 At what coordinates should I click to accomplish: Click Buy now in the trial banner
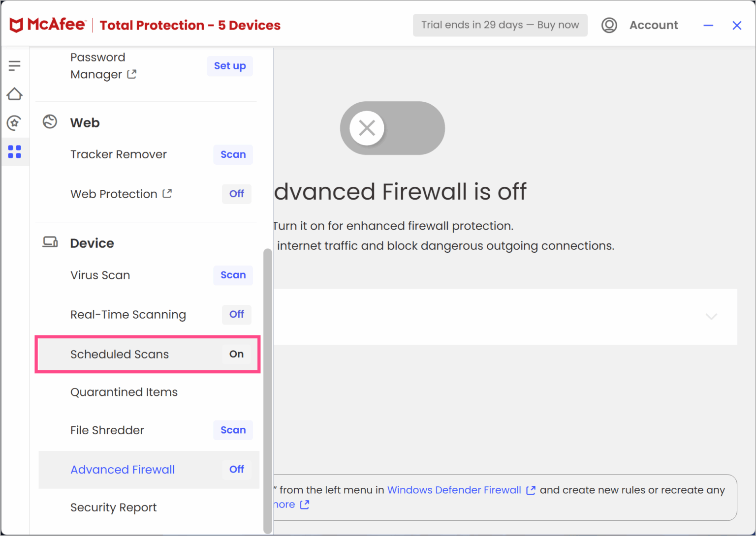tap(557, 25)
